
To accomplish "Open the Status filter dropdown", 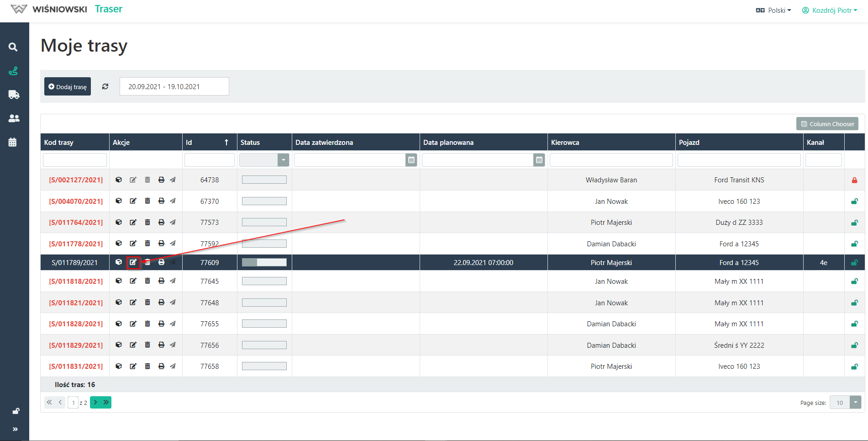I will coord(283,160).
